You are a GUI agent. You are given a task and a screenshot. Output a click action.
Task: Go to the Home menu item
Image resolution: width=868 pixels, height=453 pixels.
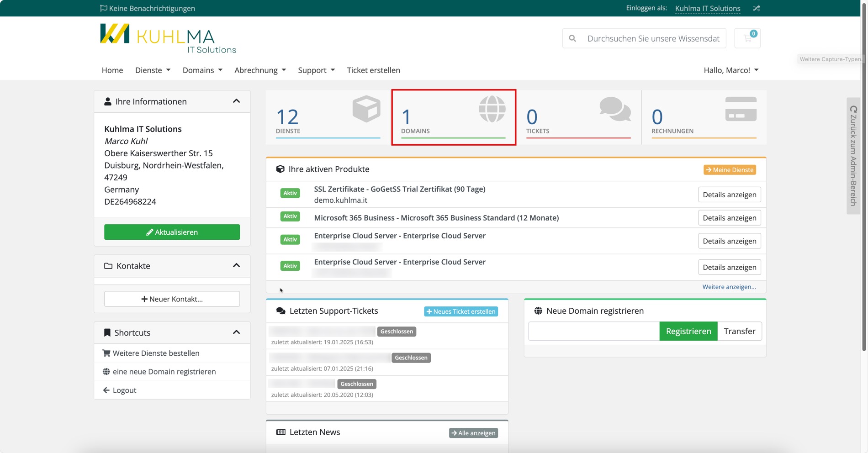click(112, 70)
